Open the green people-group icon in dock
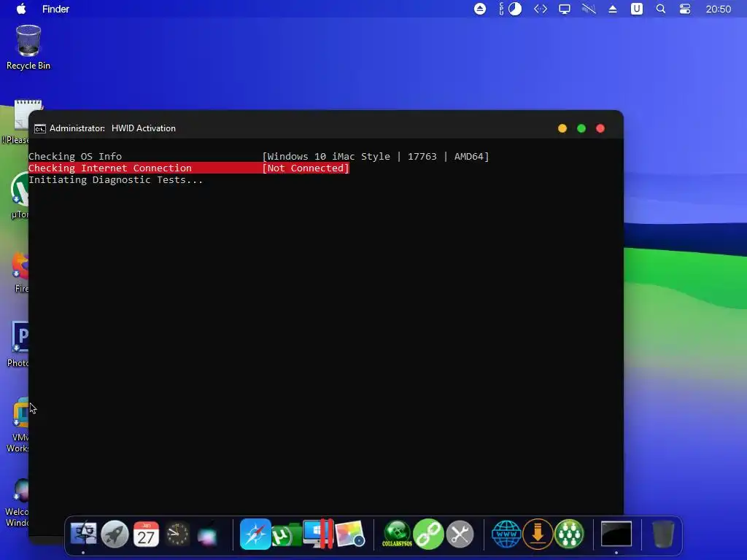The height and width of the screenshot is (560, 747). 569,534
